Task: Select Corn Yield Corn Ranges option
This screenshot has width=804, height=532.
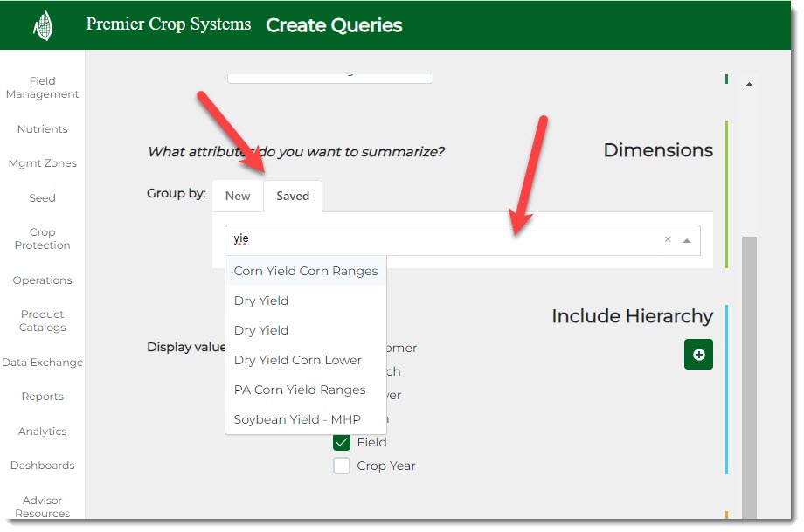Action: click(x=305, y=271)
